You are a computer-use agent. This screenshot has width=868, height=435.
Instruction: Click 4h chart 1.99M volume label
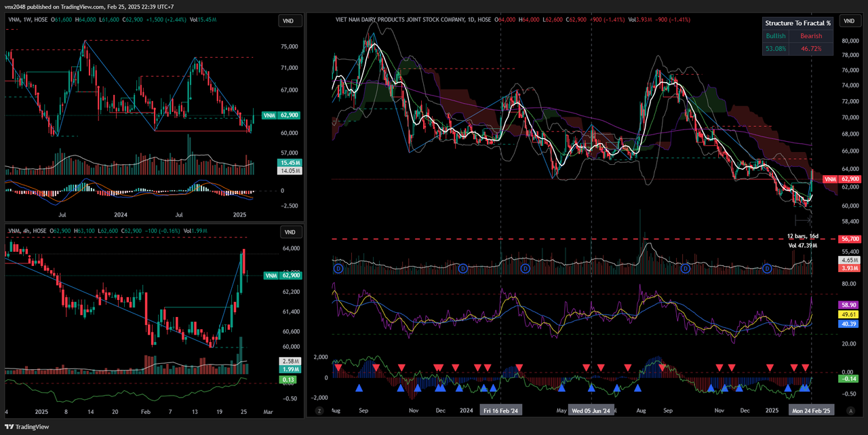coord(289,370)
